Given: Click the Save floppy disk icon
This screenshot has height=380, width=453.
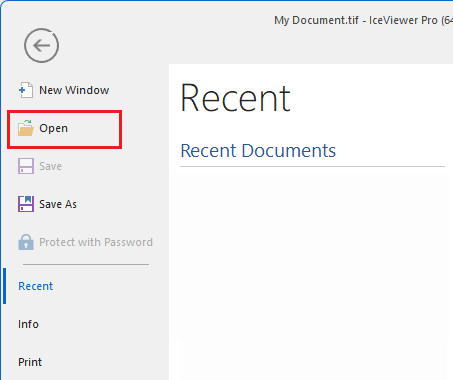Looking at the screenshot, I should pyautogui.click(x=26, y=166).
